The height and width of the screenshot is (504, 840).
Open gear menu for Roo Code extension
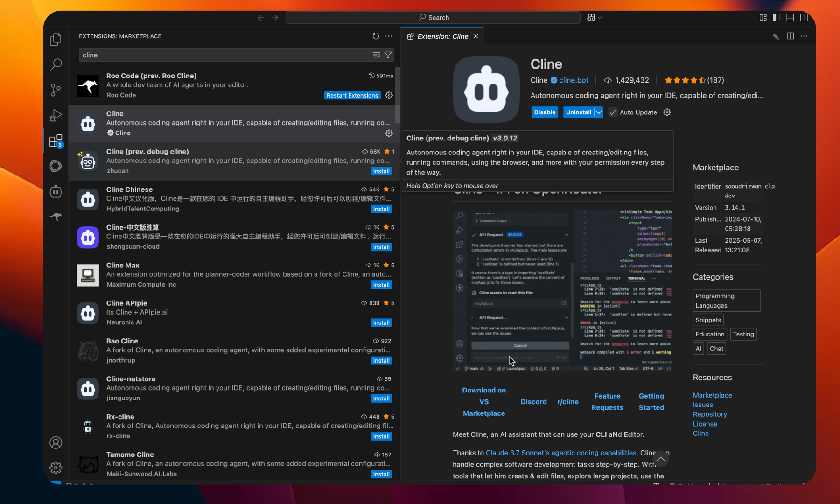pyautogui.click(x=389, y=95)
